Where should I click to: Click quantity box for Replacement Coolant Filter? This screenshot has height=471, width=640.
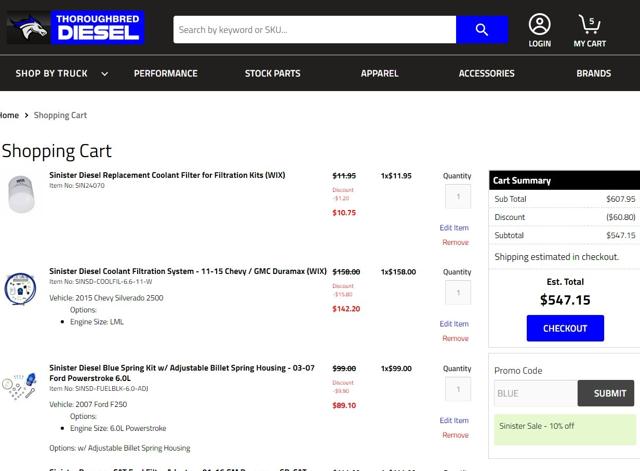tap(458, 197)
